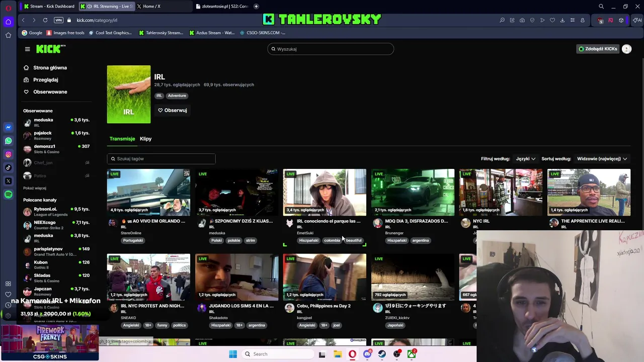
Task: Click the Opera sidebar home icon
Action: (x=8, y=22)
